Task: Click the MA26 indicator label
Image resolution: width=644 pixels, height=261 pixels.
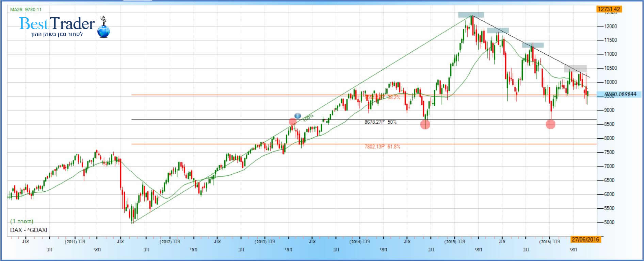Action: click(26, 10)
